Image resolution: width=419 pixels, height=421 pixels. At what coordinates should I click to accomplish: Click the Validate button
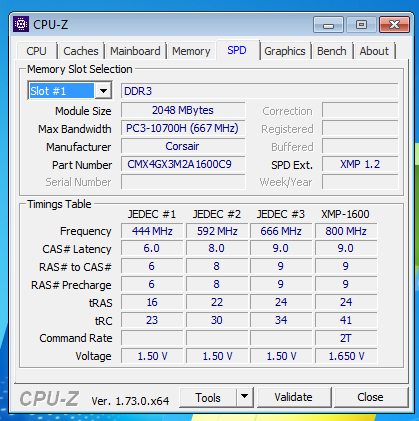[293, 397]
